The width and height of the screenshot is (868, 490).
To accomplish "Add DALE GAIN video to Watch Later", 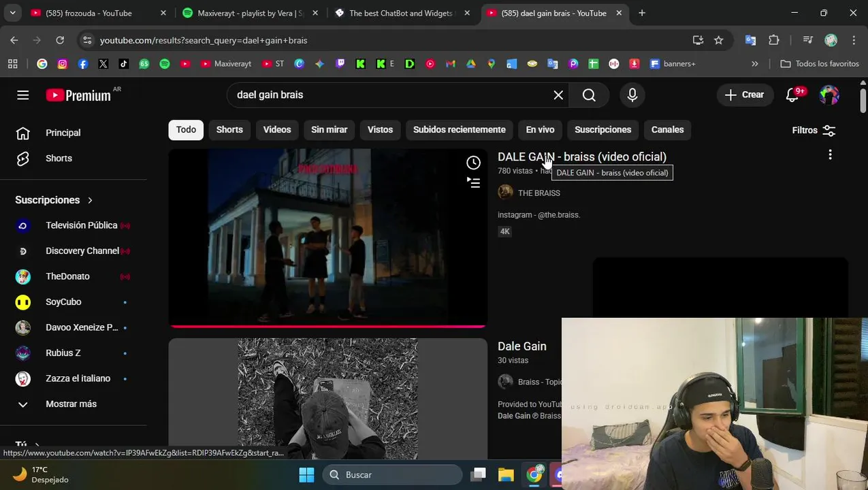I will 473,163.
